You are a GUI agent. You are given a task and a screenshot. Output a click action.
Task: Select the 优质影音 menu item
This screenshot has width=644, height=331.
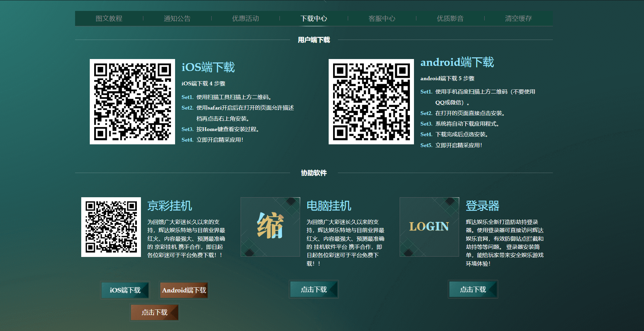(x=450, y=18)
